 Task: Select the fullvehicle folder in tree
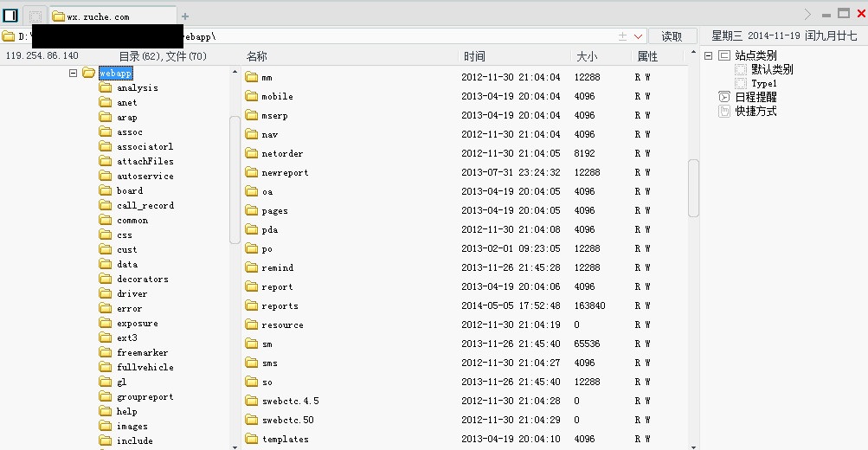coord(145,367)
